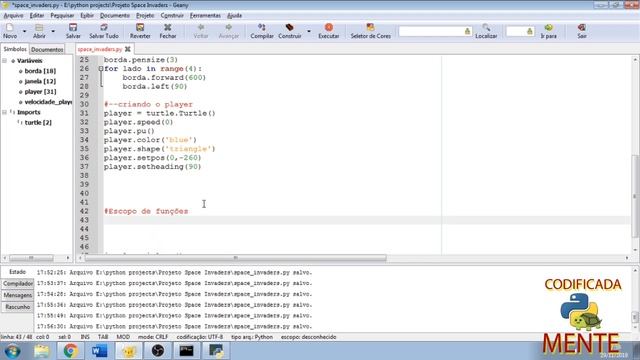
Task: Switch to the Símbolos sidebar tab
Action: click(x=15, y=49)
